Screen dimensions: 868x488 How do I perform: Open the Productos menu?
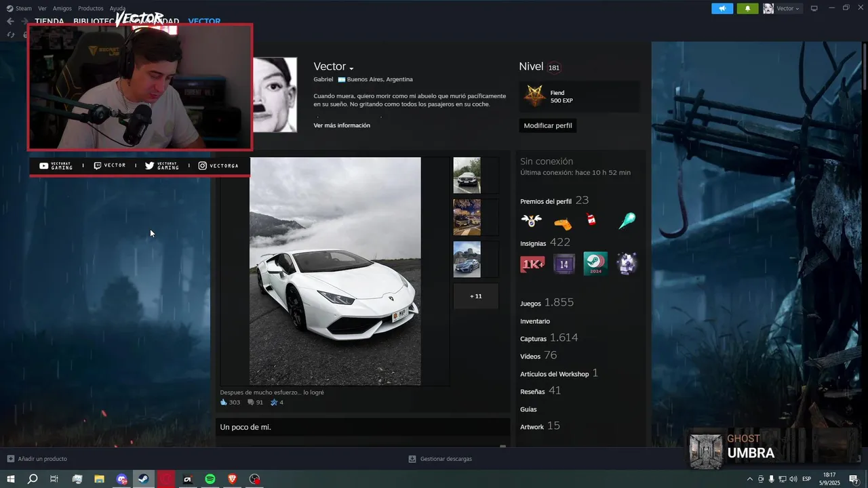91,8
